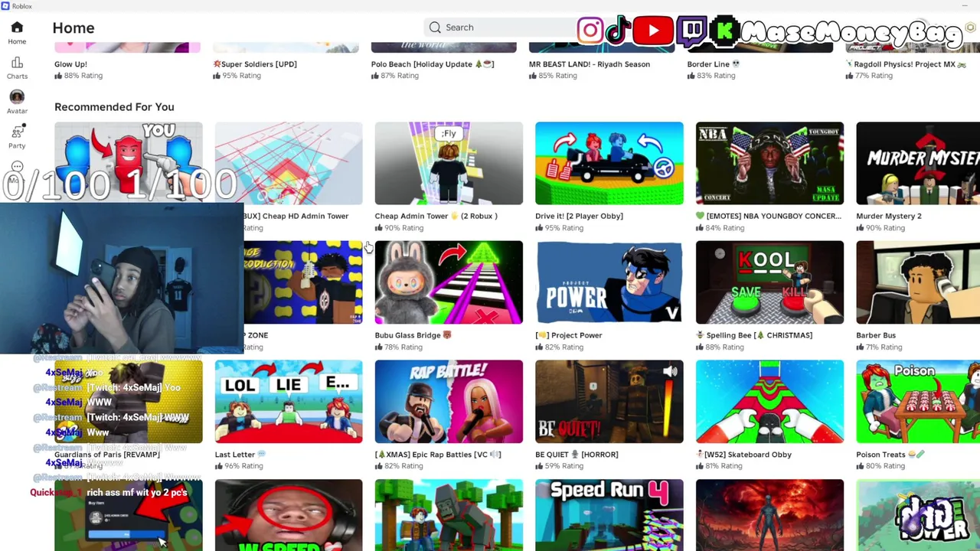Image resolution: width=980 pixels, height=551 pixels.
Task: Open W SPEED game thumbnail
Action: [x=289, y=515]
